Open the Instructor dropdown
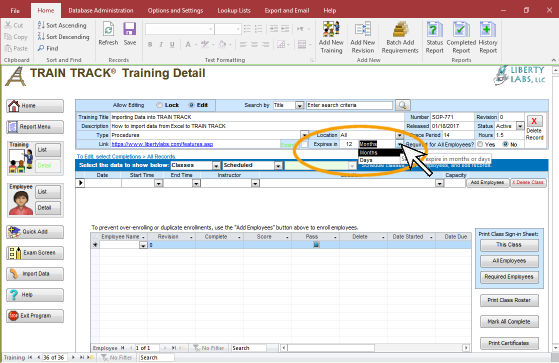Image resolution: width=559 pixels, height=363 pixels. (x=255, y=183)
